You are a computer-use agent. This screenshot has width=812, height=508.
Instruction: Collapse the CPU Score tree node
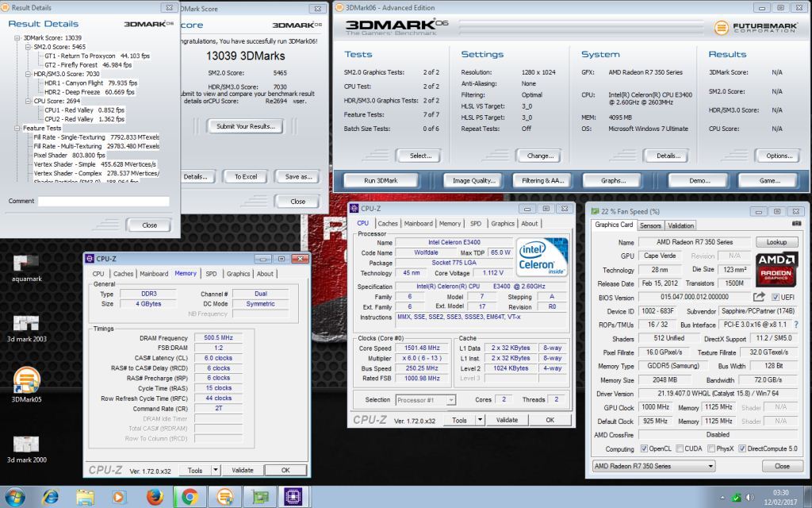click(x=28, y=101)
